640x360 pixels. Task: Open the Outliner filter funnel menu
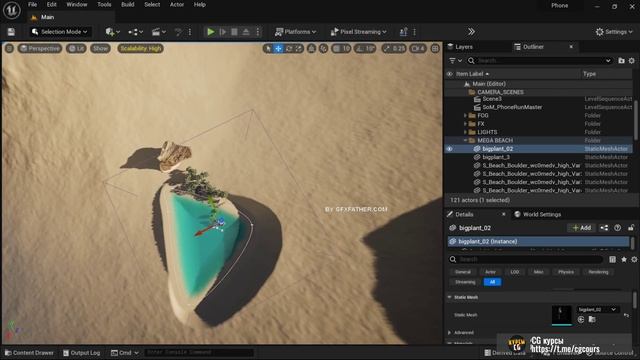(x=455, y=60)
